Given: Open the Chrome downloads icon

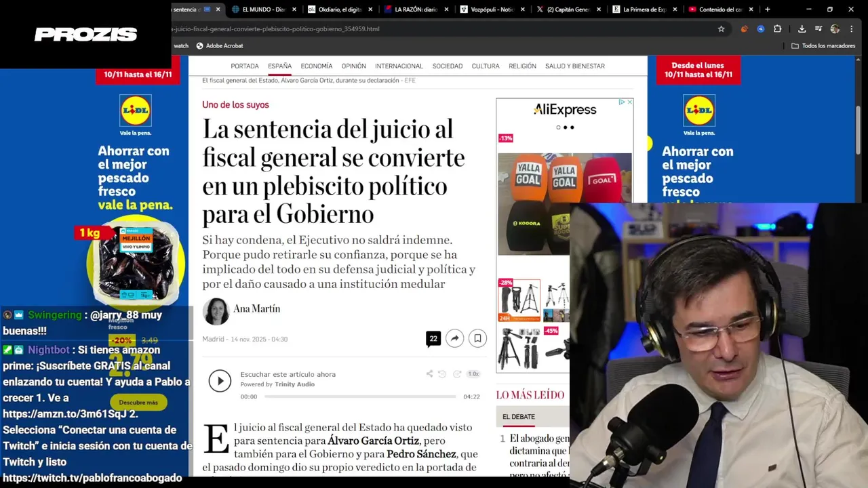Looking at the screenshot, I should (x=802, y=29).
